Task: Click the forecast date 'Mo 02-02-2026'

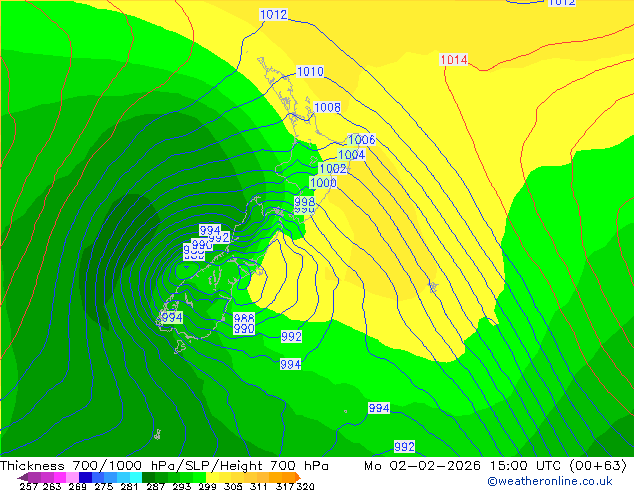Action: 423,466
